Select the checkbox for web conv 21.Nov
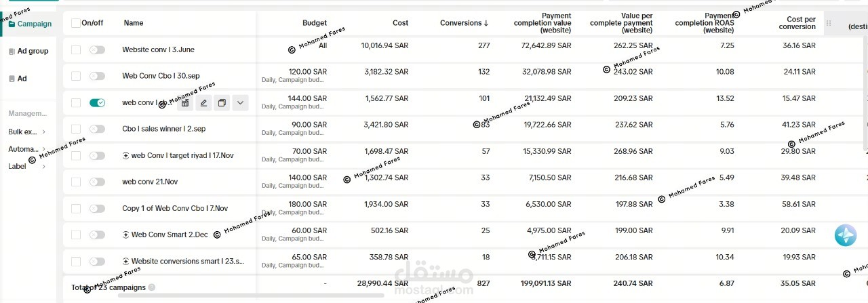 point(75,182)
